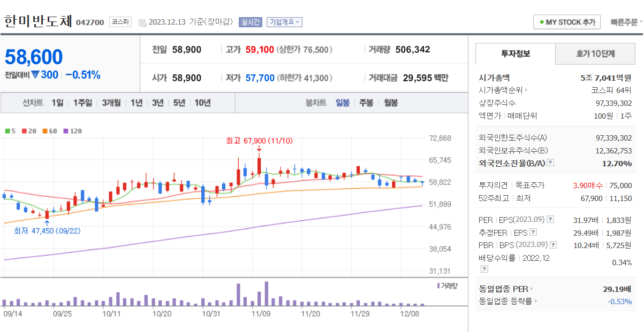This screenshot has height=332, width=644.
Task: Click the 거래량 value 506,342
Action: tap(413, 50)
